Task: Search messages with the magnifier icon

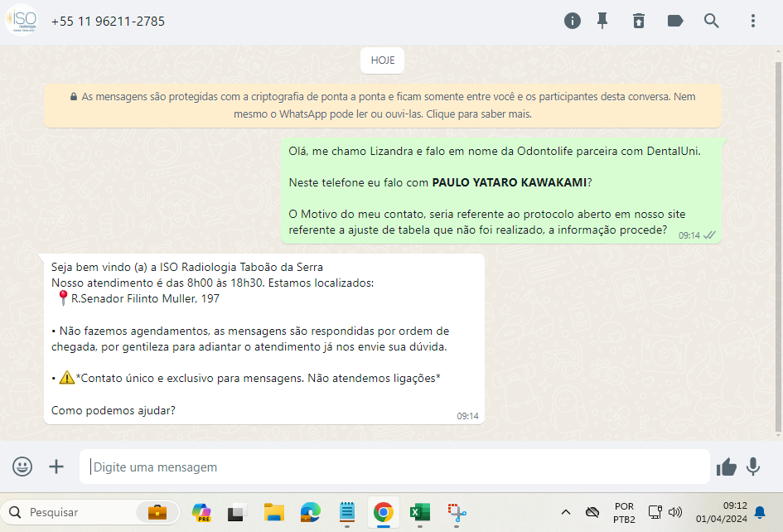Action: 712,21
